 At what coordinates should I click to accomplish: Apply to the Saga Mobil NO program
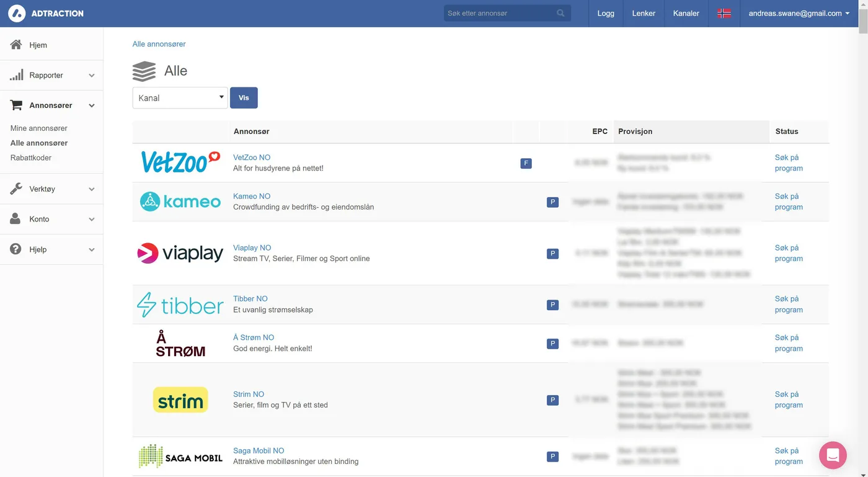pyautogui.click(x=789, y=456)
